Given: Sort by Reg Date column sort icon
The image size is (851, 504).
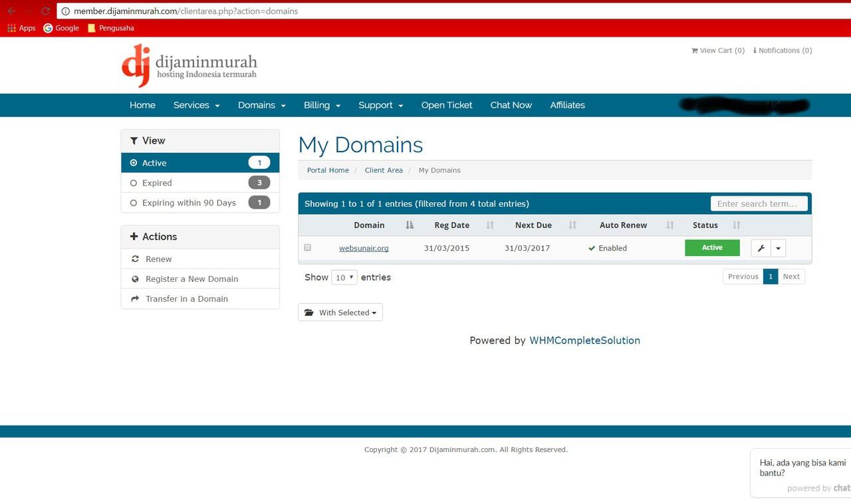Looking at the screenshot, I should [490, 225].
